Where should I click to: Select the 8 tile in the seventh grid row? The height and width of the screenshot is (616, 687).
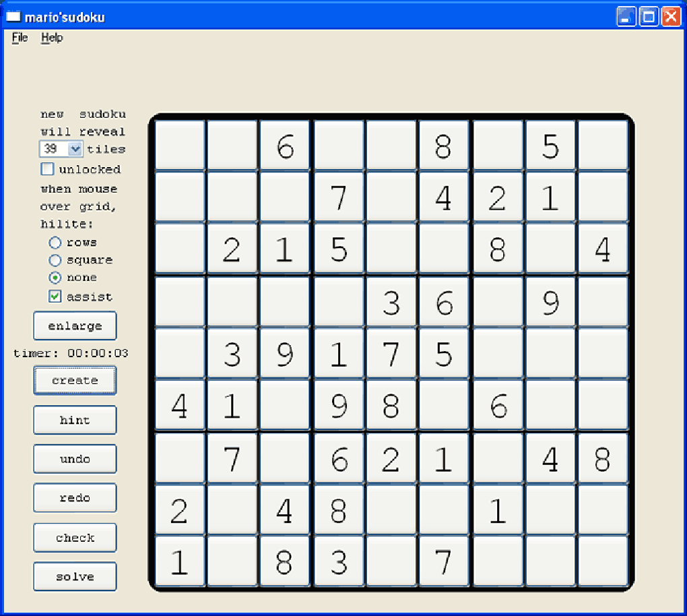point(603,458)
